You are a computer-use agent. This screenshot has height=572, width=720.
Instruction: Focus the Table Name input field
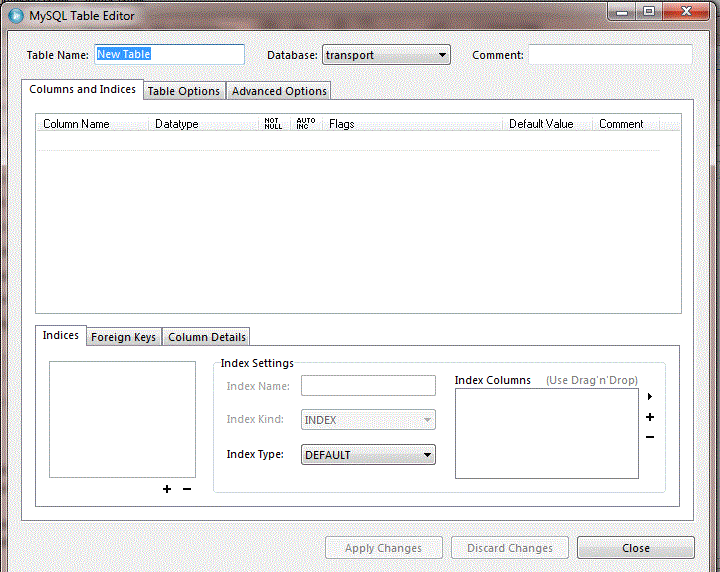point(169,54)
